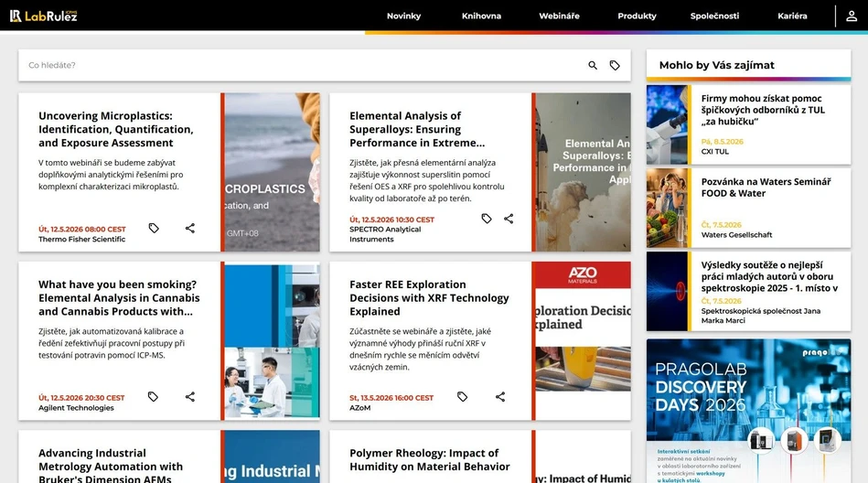Click the Co hledáte search field

pyautogui.click(x=302, y=65)
